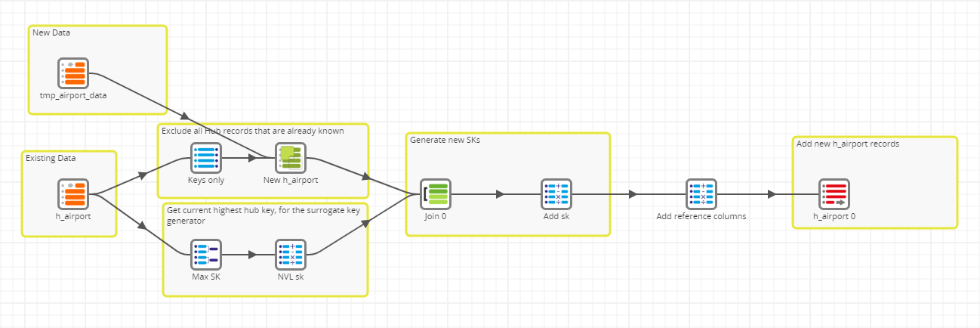This screenshot has height=328, width=980.
Task: Click the New h_airport label
Action: [x=290, y=181]
